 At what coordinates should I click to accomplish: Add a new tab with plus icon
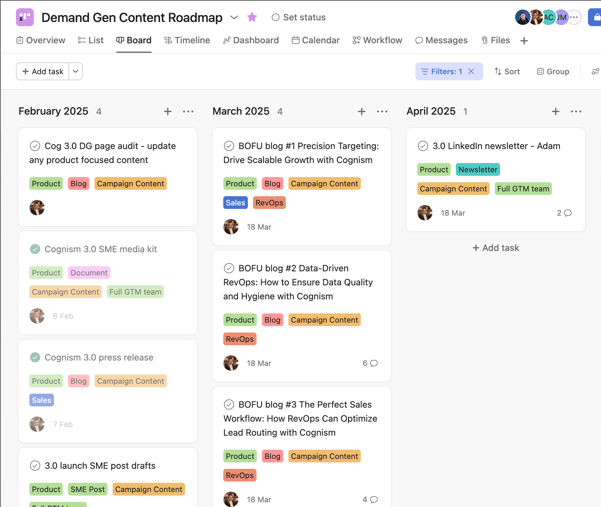point(524,41)
